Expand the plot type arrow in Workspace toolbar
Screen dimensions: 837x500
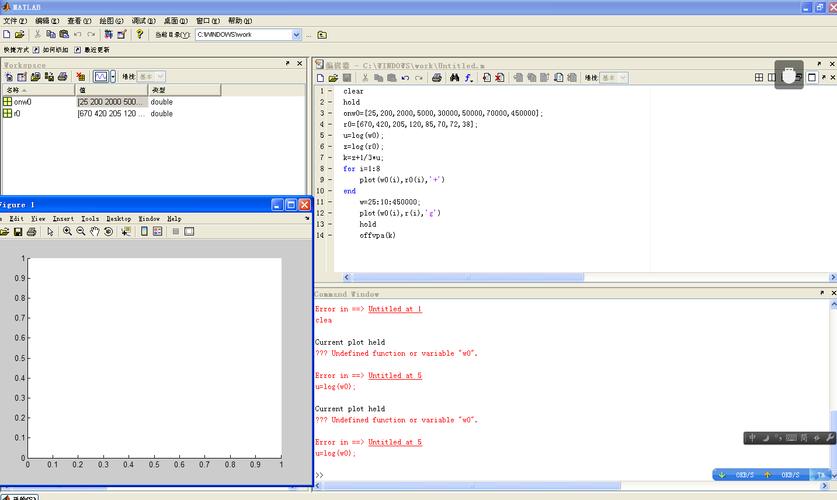coord(113,77)
